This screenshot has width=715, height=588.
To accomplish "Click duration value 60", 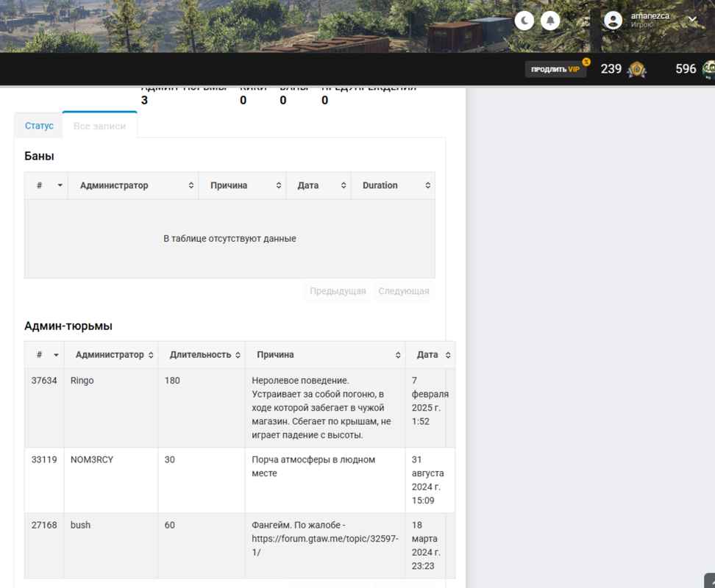I will (x=170, y=525).
